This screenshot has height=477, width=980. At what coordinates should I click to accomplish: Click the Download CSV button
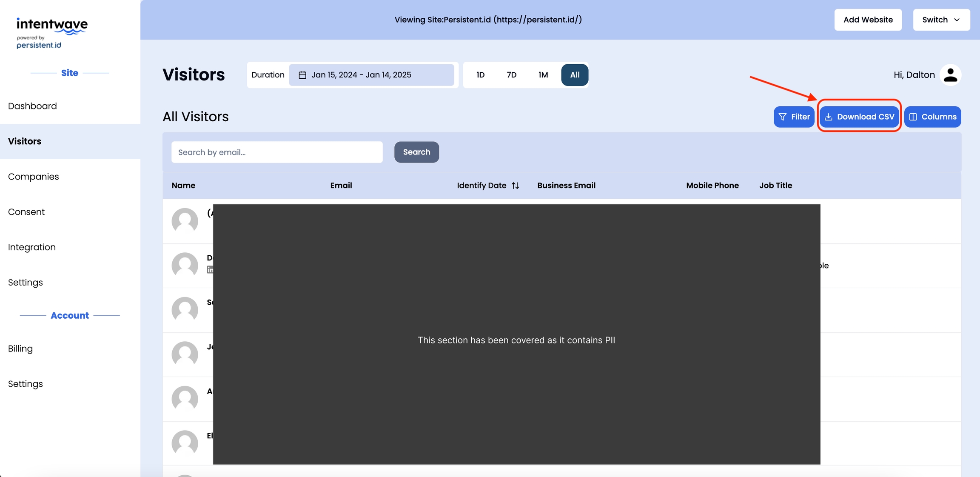[x=859, y=117]
